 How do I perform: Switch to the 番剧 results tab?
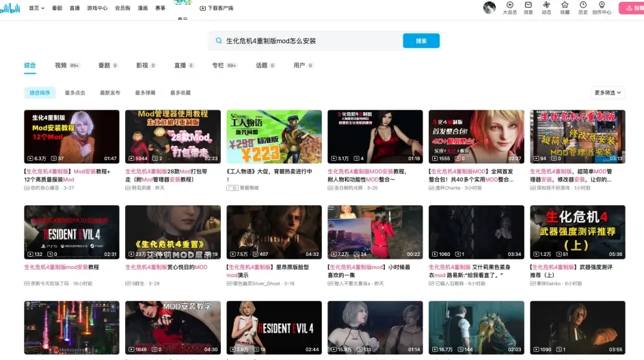107,65
